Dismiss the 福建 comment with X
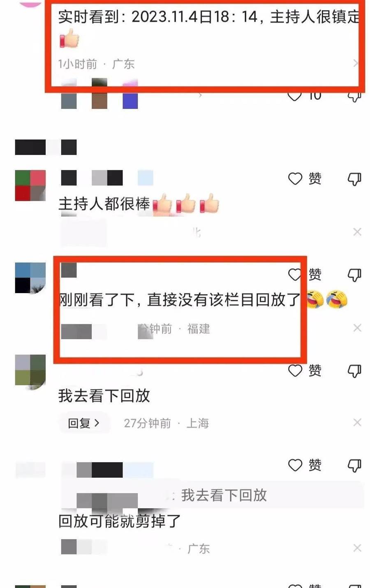370x588 pixels. click(357, 328)
